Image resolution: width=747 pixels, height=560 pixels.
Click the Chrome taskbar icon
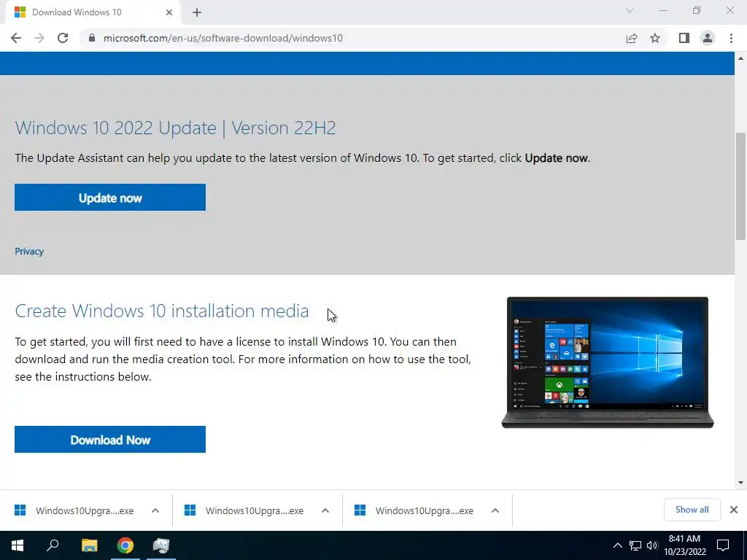125,545
